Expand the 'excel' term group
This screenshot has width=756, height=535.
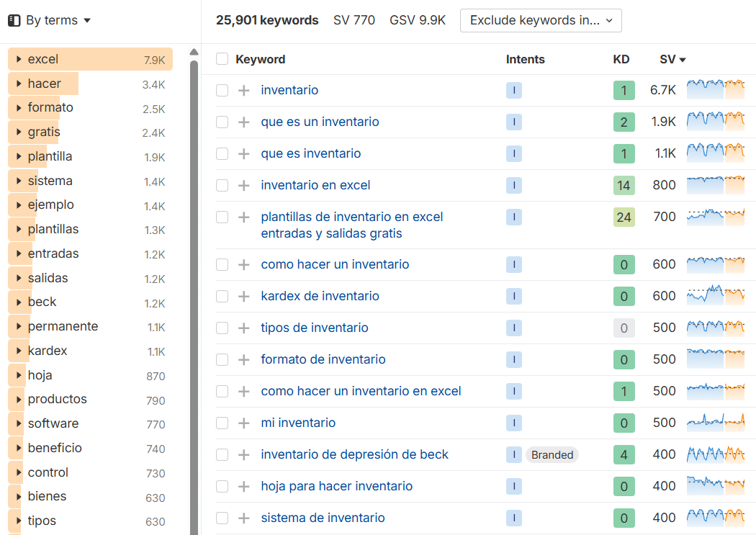click(x=19, y=60)
